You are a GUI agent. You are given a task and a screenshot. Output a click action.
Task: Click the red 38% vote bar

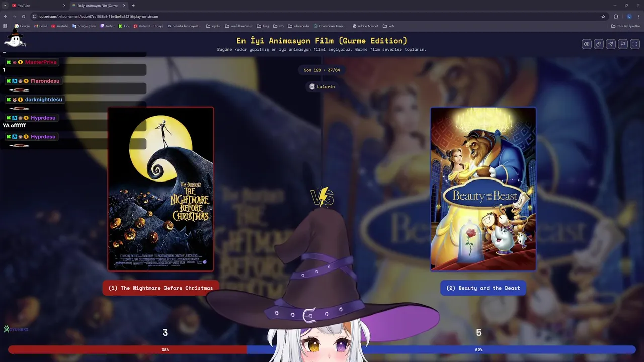128,349
